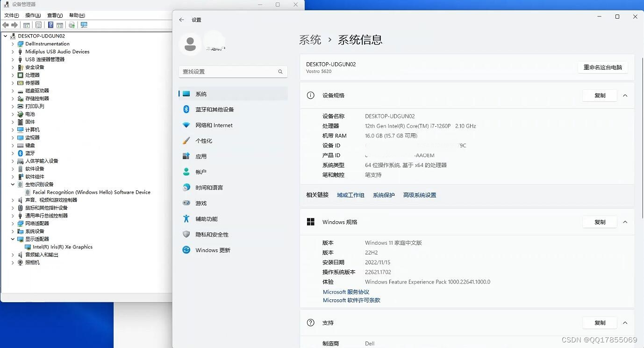Select 系统 in the Settings sidebar
Image resolution: width=644 pixels, height=348 pixels.
pyautogui.click(x=233, y=94)
